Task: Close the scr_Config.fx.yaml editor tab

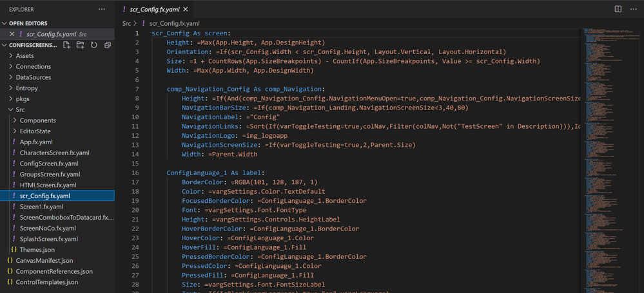Action: pos(186,9)
